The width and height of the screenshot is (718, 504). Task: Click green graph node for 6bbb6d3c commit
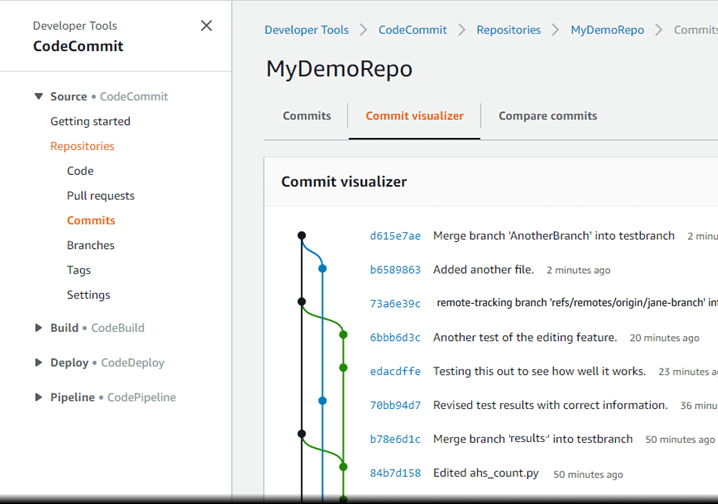(343, 335)
